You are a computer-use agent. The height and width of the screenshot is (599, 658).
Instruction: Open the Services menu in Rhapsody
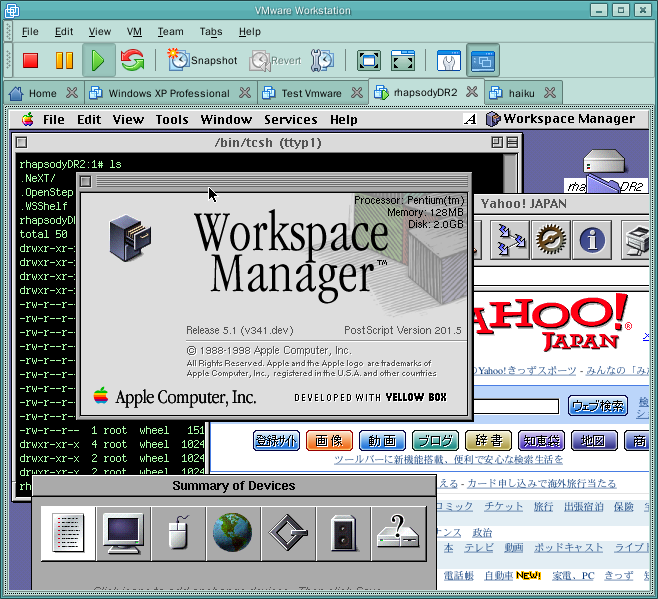[x=290, y=119]
